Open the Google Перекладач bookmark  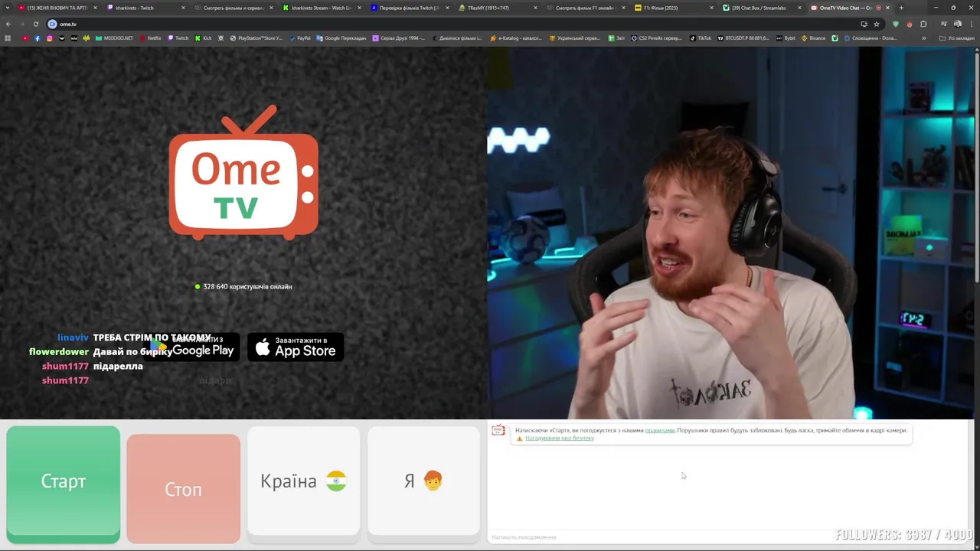coord(341,37)
